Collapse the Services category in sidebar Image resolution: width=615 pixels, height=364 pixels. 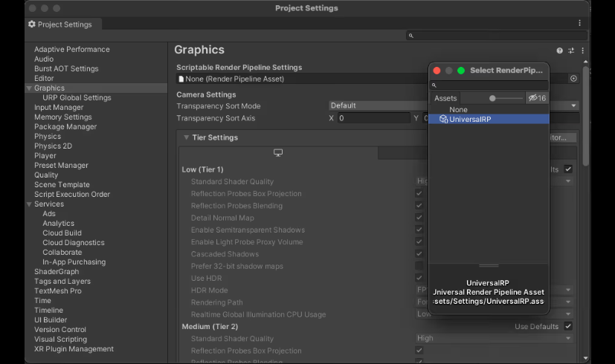(x=29, y=204)
